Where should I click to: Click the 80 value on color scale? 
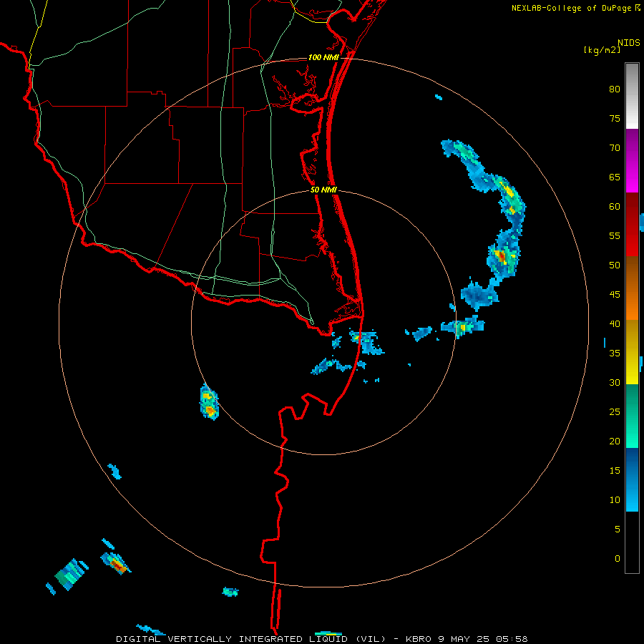(x=615, y=89)
